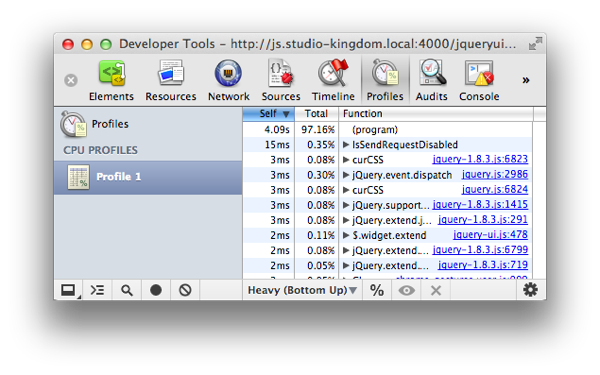Open the Profiles panel icon
Image resolution: width=600 pixels, height=375 pixels.
[385, 73]
